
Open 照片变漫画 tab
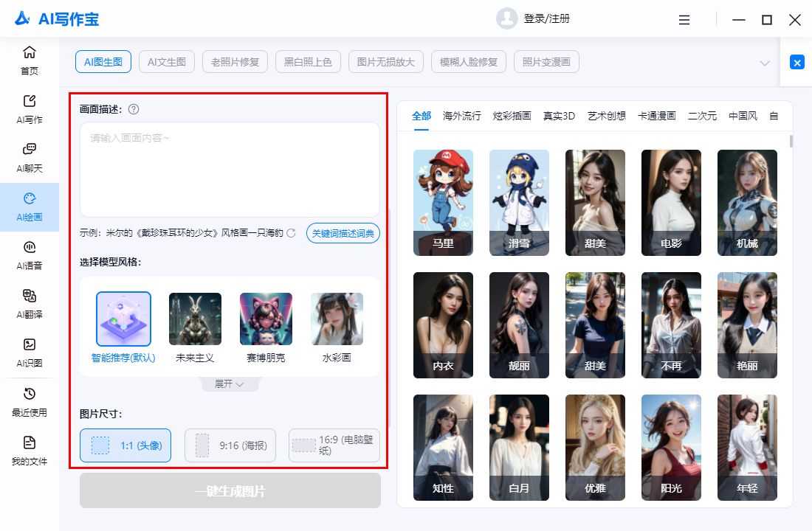[546, 62]
